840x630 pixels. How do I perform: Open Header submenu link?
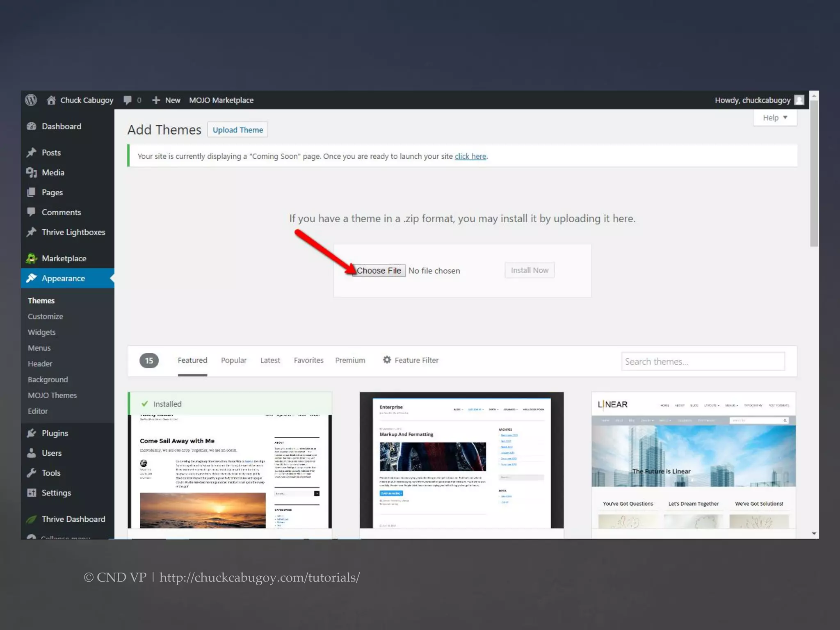40,364
